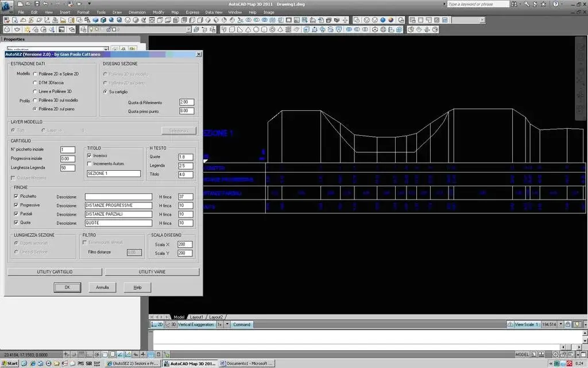This screenshot has height=368, width=588.
Task: Click the Save icon in quick access toolbar
Action: (37, 4)
